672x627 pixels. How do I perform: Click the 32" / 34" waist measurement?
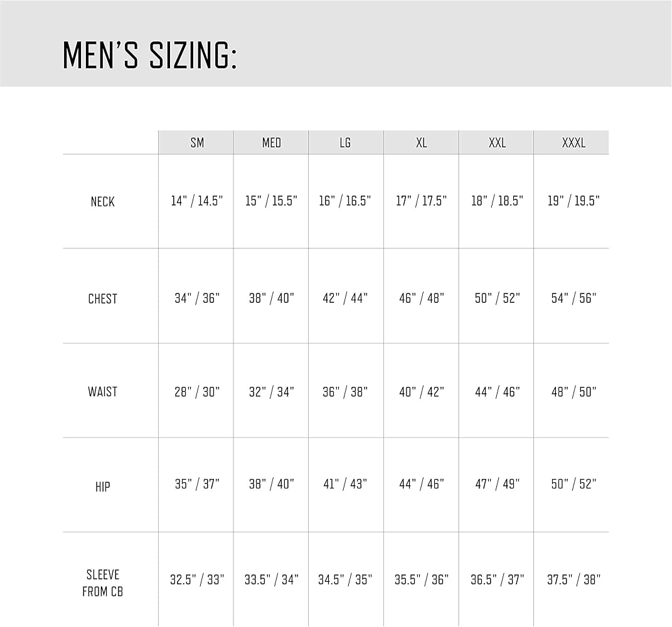(271, 392)
